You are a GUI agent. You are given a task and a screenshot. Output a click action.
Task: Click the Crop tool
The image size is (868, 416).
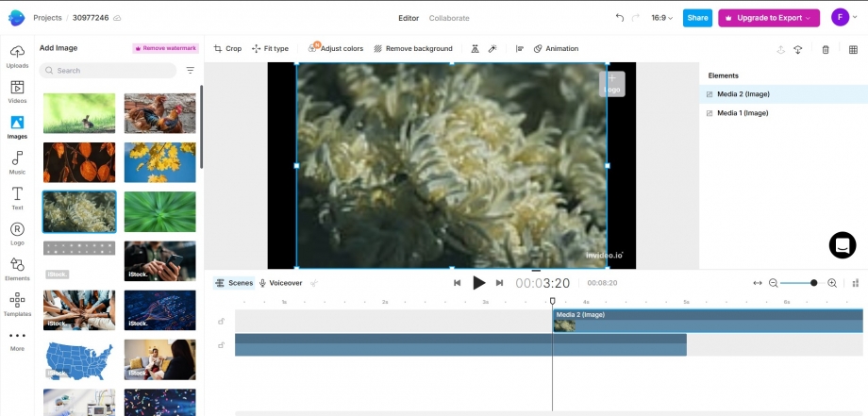coord(227,49)
